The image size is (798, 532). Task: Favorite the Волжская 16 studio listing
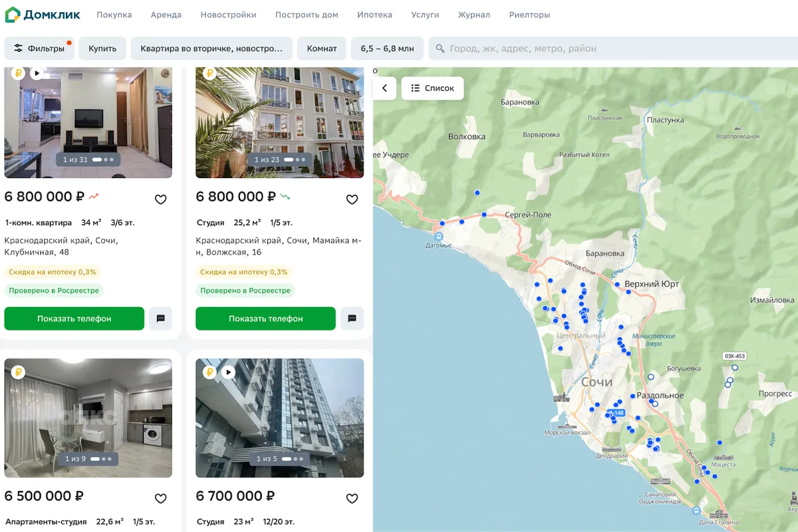352,199
